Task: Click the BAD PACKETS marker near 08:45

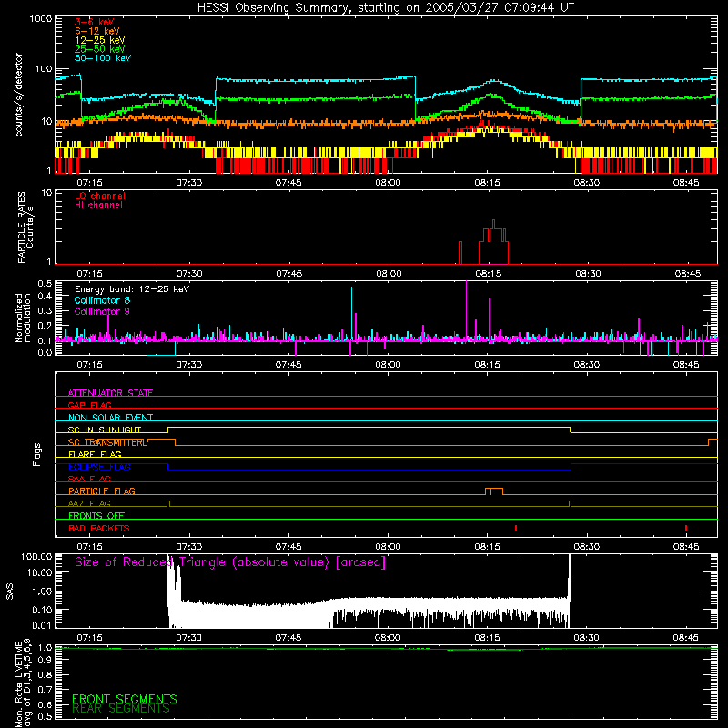Action: click(686, 528)
